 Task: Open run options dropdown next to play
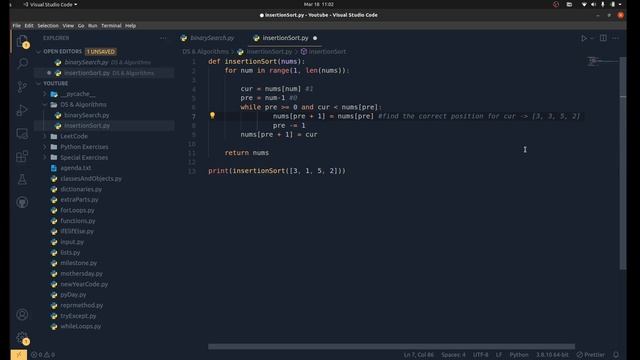coord(592,38)
